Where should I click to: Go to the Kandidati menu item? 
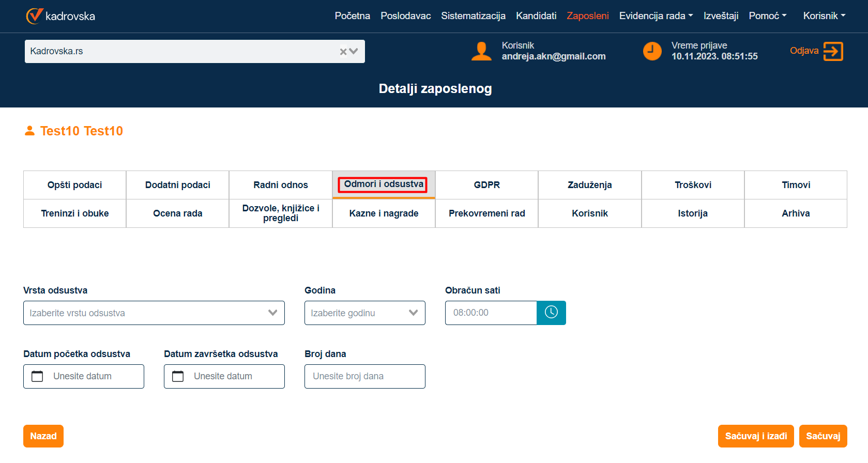tap(536, 16)
